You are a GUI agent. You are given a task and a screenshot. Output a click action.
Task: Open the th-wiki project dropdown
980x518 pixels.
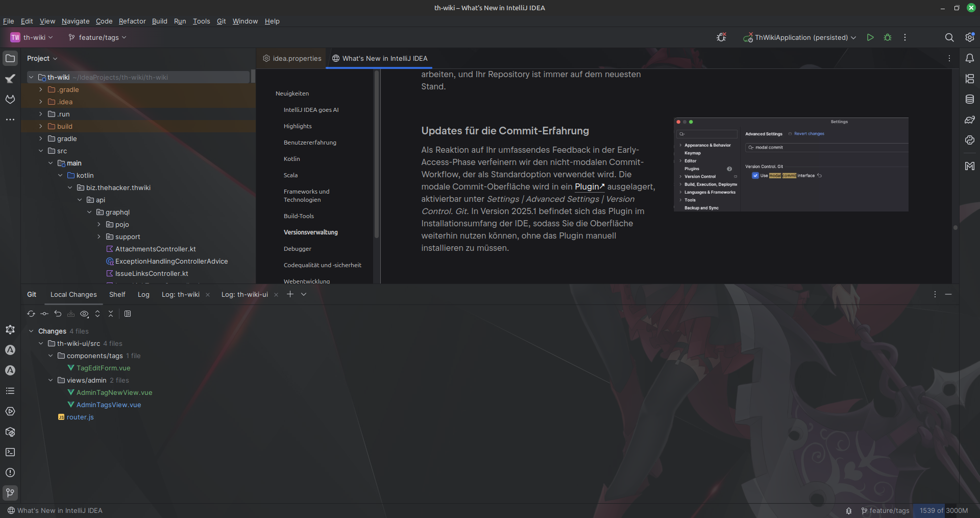click(32, 37)
